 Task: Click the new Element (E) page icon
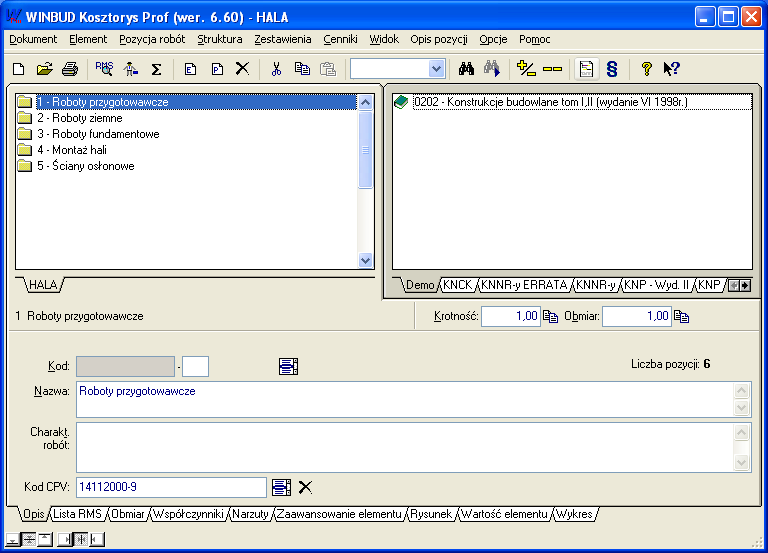[191, 69]
